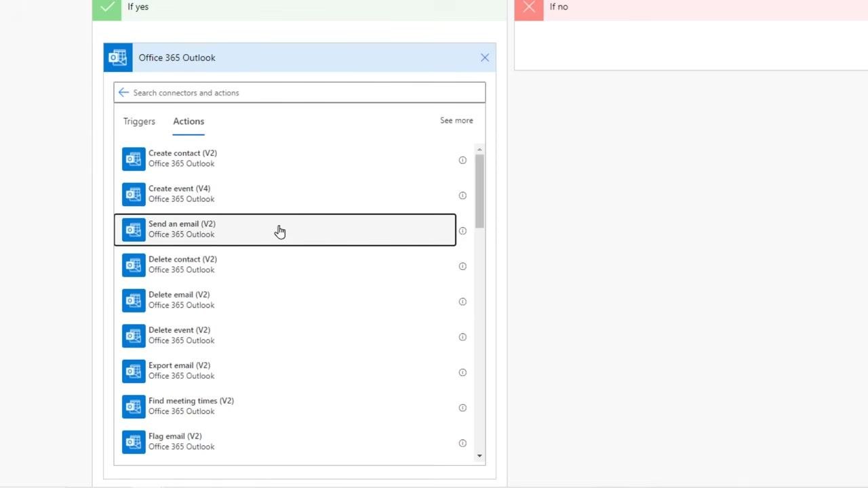Image resolution: width=868 pixels, height=488 pixels.
Task: Click Outlook icon beside Export email (V2)
Action: point(134,371)
